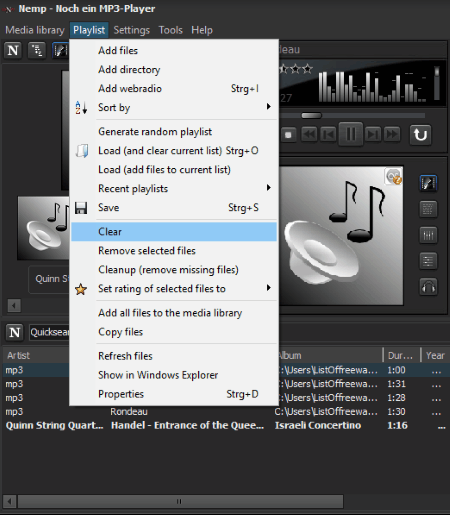Click the CD badge on cover art
This screenshot has width=450, height=515.
(x=393, y=176)
